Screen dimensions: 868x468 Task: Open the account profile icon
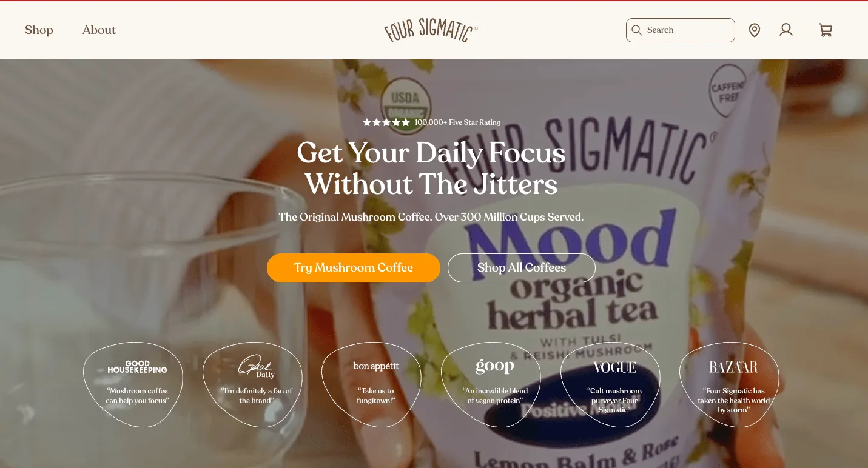click(x=786, y=30)
